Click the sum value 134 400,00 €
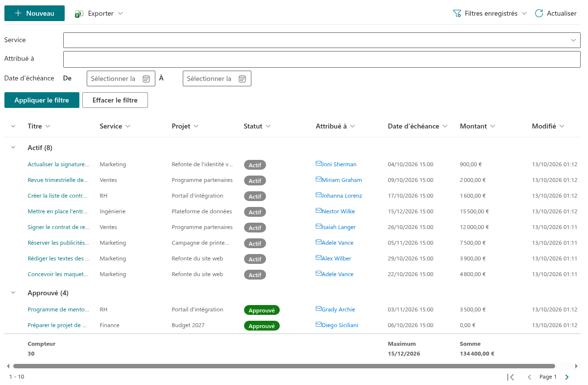Image resolution: width=588 pixels, height=385 pixels. [477, 354]
